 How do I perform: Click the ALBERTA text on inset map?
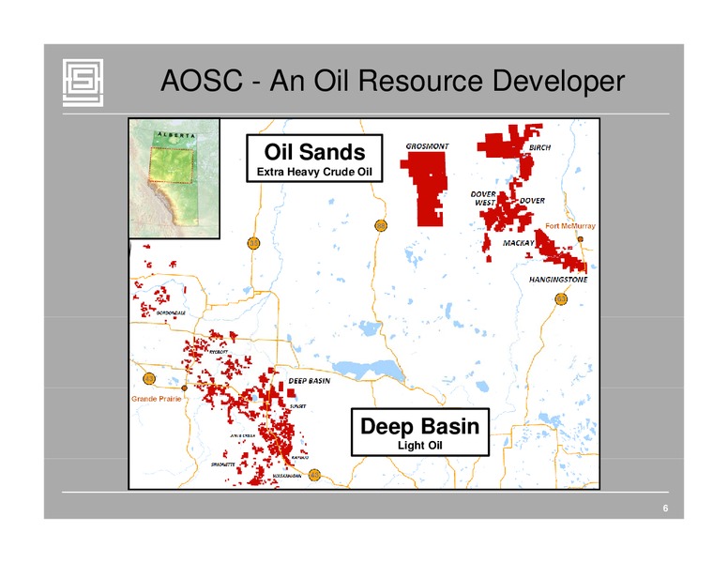click(176, 135)
